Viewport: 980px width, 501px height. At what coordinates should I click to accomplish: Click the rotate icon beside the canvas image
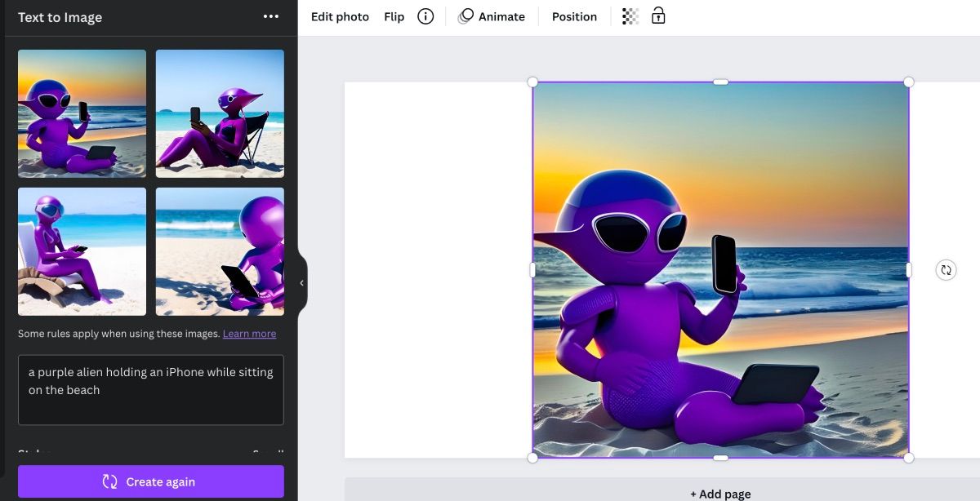945,269
